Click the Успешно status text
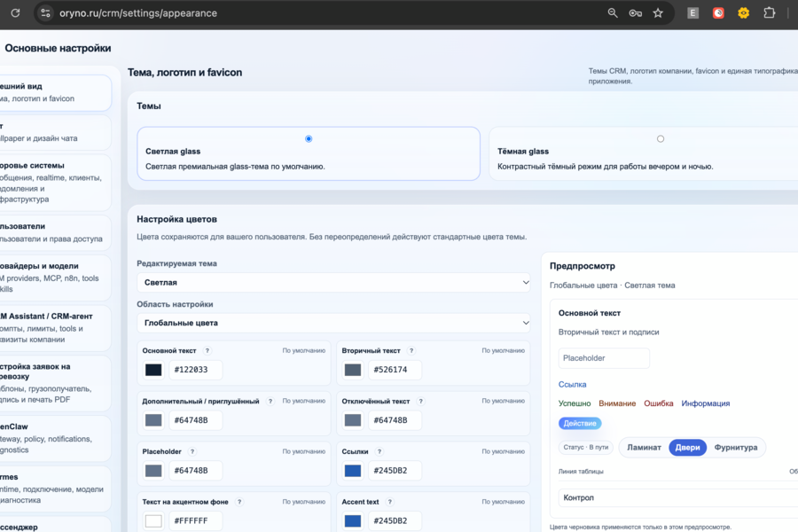 (x=575, y=403)
